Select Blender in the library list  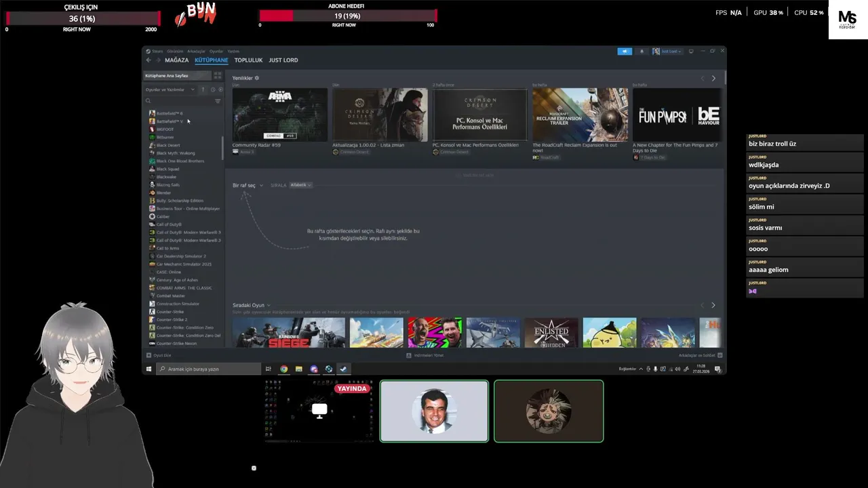[163, 192]
